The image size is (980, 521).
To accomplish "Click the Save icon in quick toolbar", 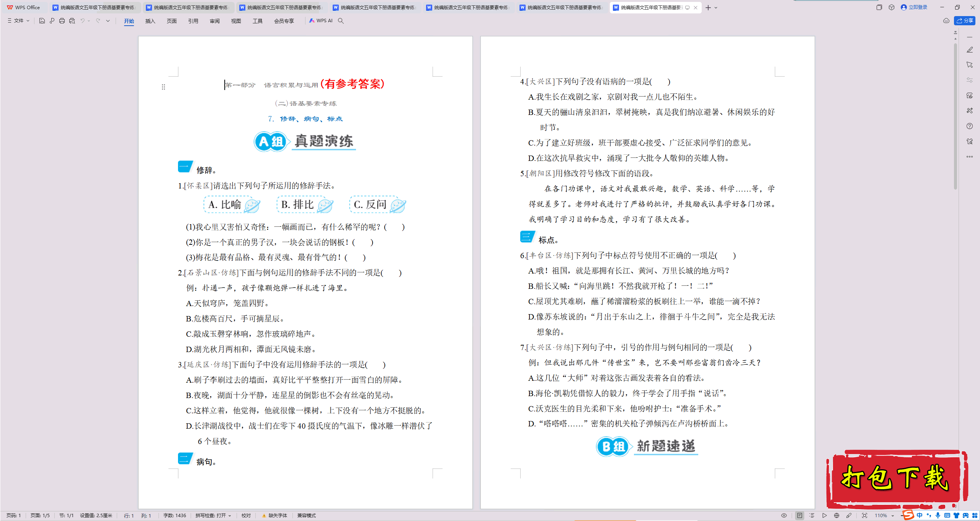I will click(x=42, y=21).
